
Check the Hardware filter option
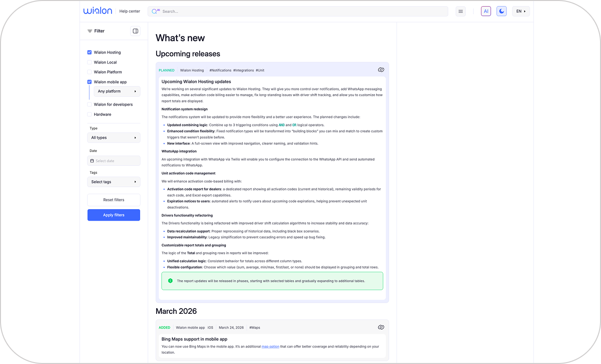click(89, 114)
